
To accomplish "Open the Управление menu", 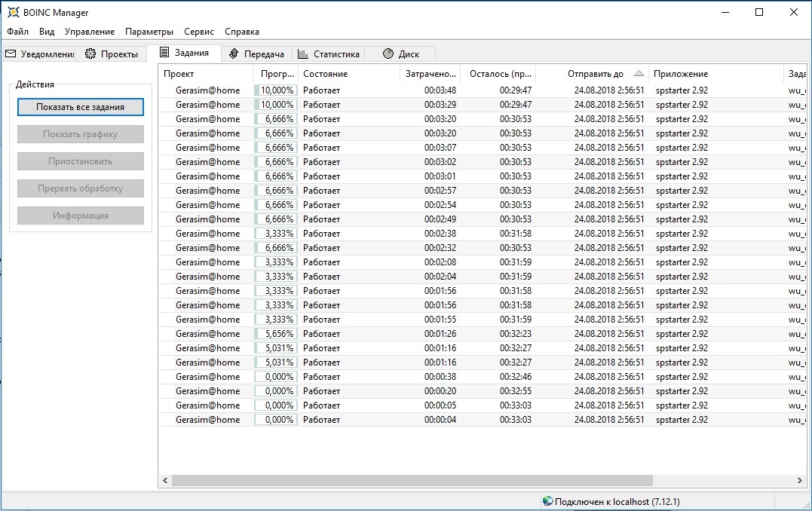I will (x=90, y=32).
